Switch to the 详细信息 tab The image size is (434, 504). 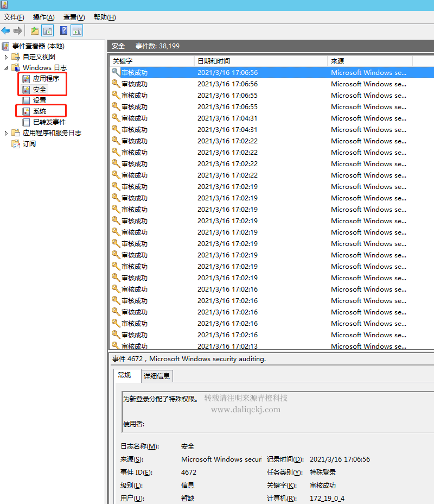(x=157, y=376)
